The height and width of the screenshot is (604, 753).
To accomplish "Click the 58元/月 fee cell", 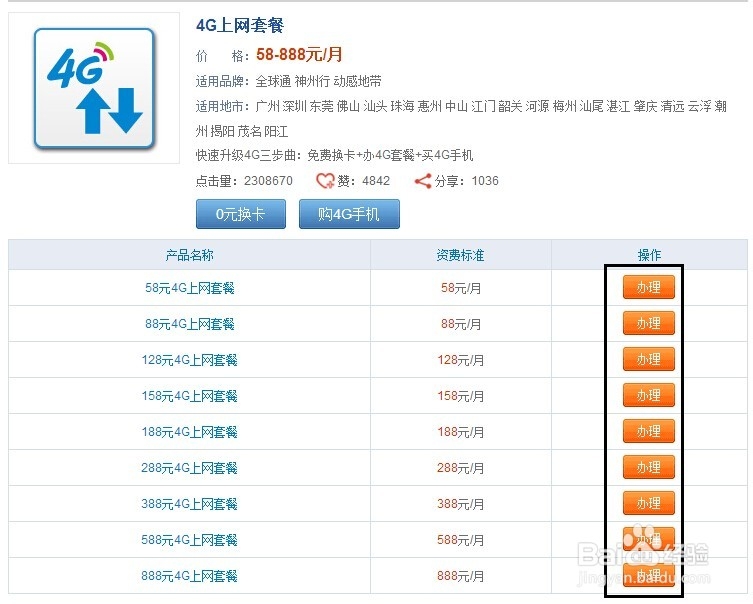I will (x=461, y=288).
